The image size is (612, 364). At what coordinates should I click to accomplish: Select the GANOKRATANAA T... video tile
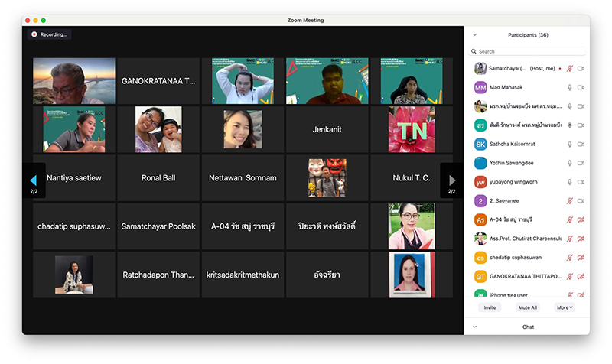click(x=158, y=81)
